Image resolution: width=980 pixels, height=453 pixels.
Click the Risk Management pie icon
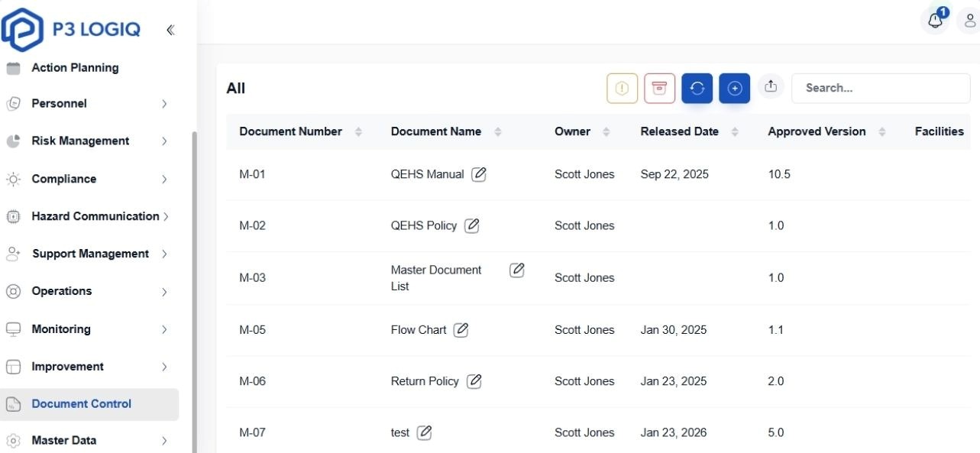[x=13, y=141]
